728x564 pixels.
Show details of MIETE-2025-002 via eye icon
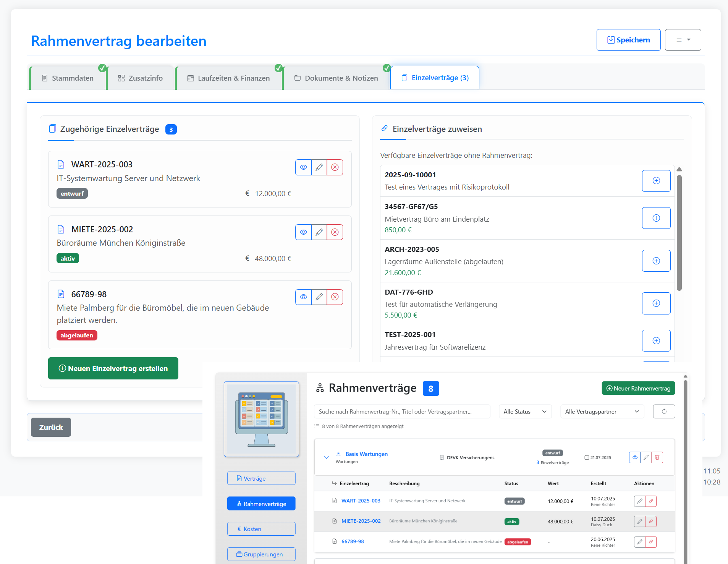(x=303, y=232)
